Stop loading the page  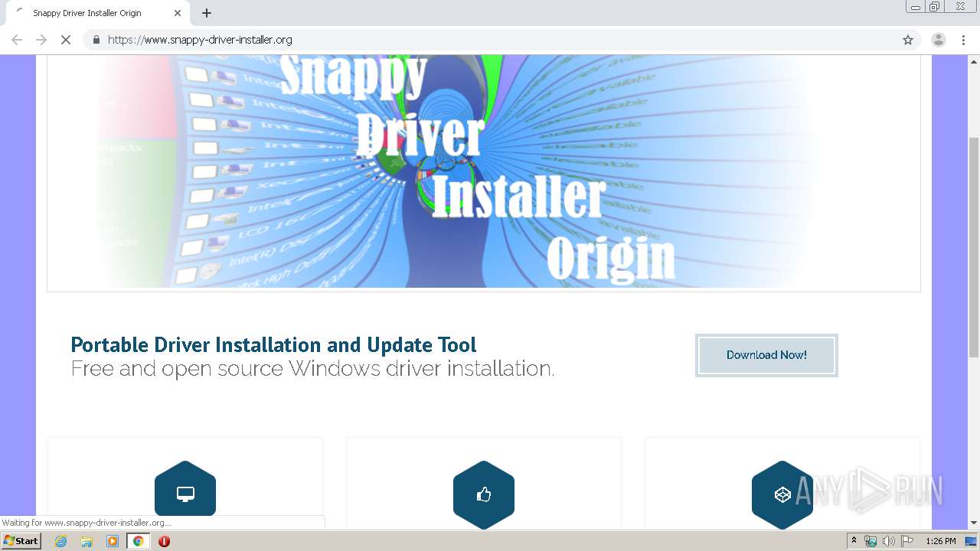point(66,40)
